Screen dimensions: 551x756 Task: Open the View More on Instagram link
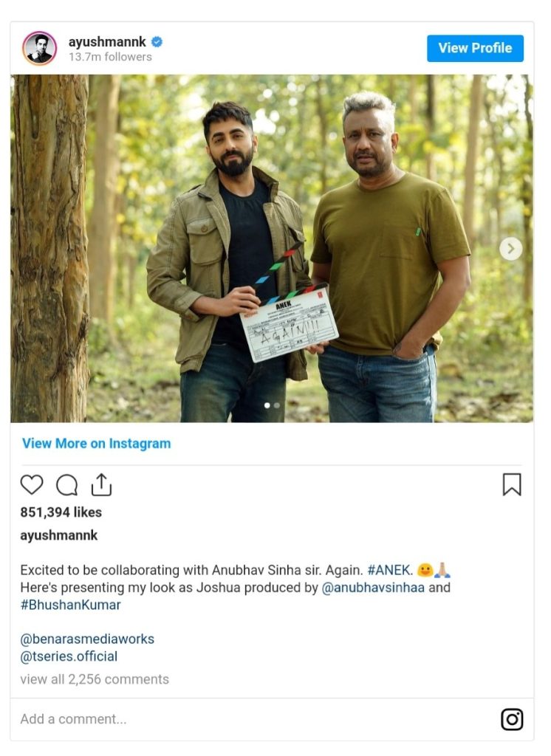click(x=96, y=444)
